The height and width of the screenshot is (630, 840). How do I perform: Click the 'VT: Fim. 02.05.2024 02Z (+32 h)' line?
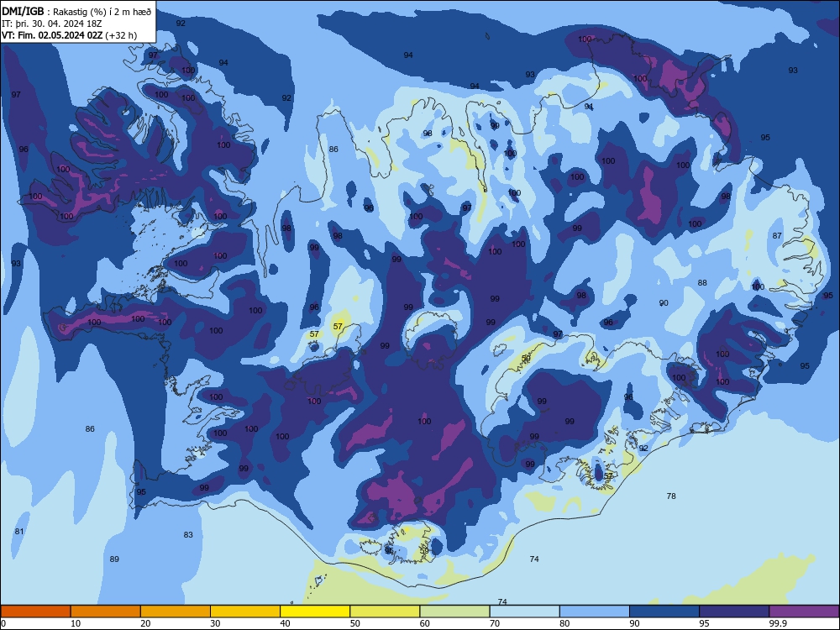(x=69, y=35)
